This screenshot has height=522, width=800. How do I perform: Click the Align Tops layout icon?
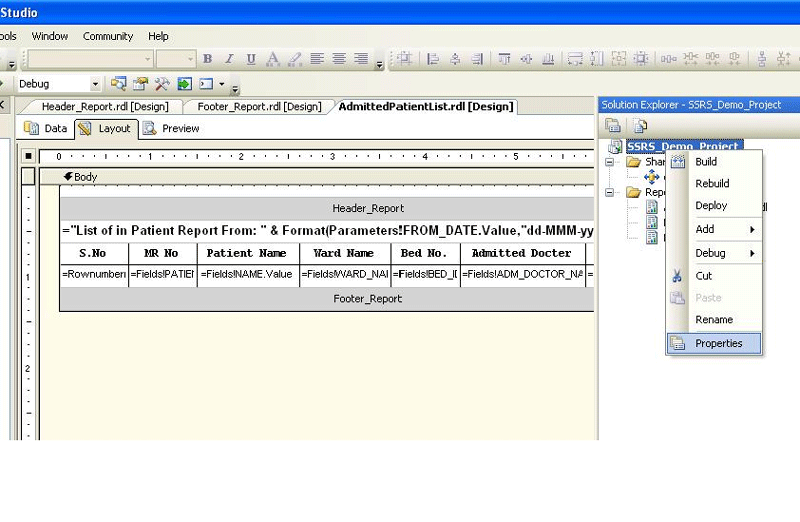click(x=504, y=59)
